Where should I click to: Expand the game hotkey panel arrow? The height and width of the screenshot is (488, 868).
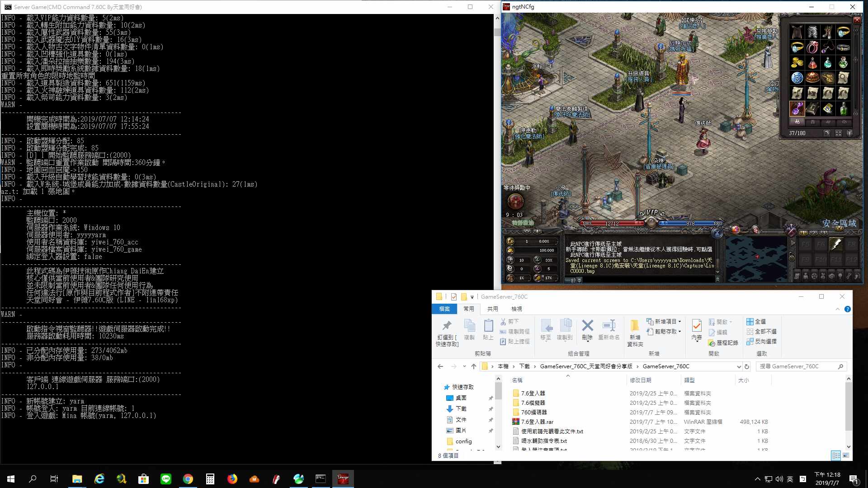tap(793, 243)
